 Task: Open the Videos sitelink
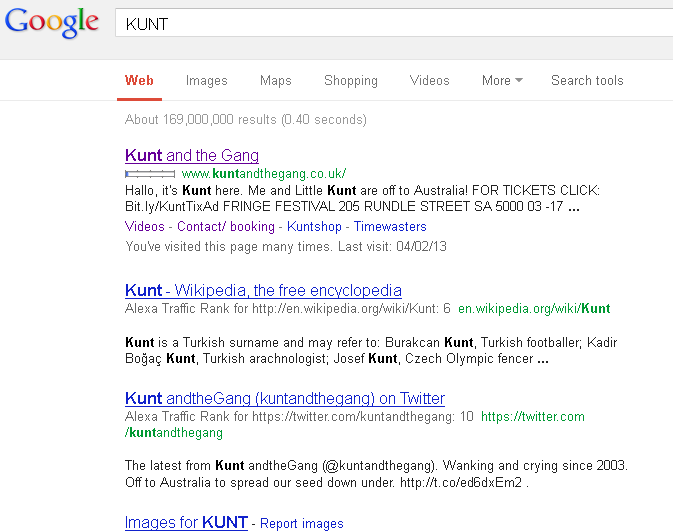click(145, 226)
